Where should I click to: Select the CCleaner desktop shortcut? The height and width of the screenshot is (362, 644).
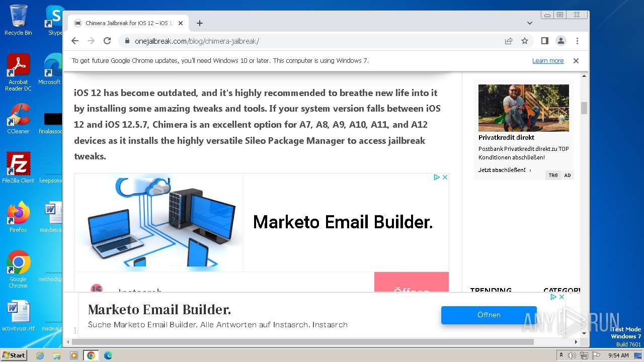click(x=18, y=118)
